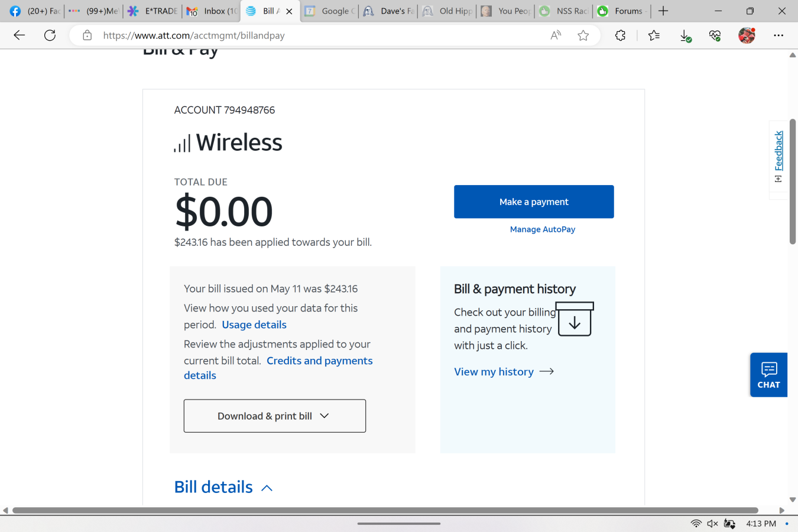Open Settings and more ellipsis menu
Image resolution: width=798 pixels, height=532 pixels.
tap(778, 35)
